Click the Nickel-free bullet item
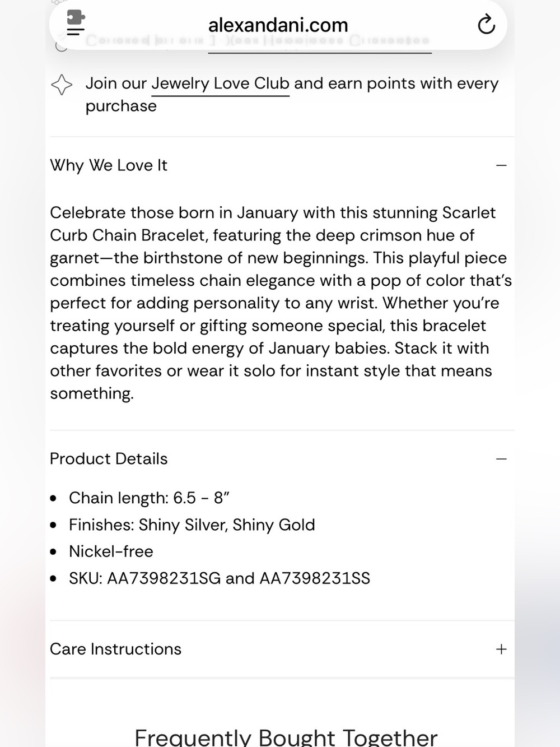 [111, 551]
